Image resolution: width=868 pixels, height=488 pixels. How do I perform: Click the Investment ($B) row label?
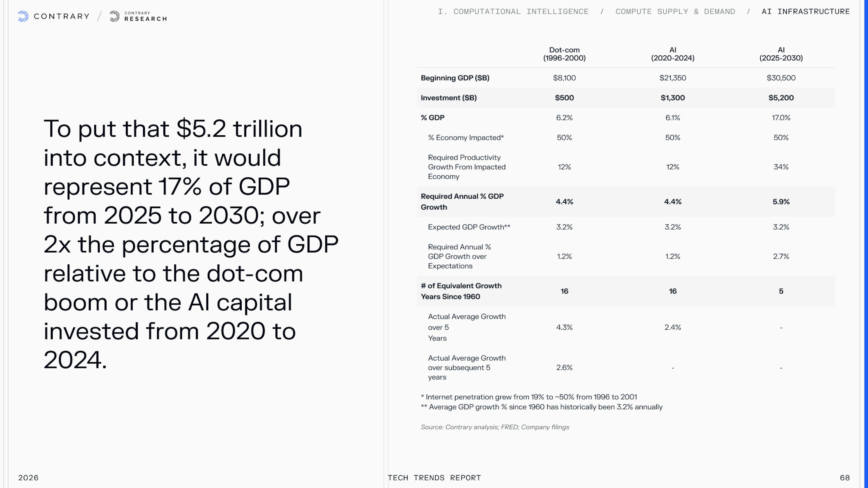pos(448,98)
